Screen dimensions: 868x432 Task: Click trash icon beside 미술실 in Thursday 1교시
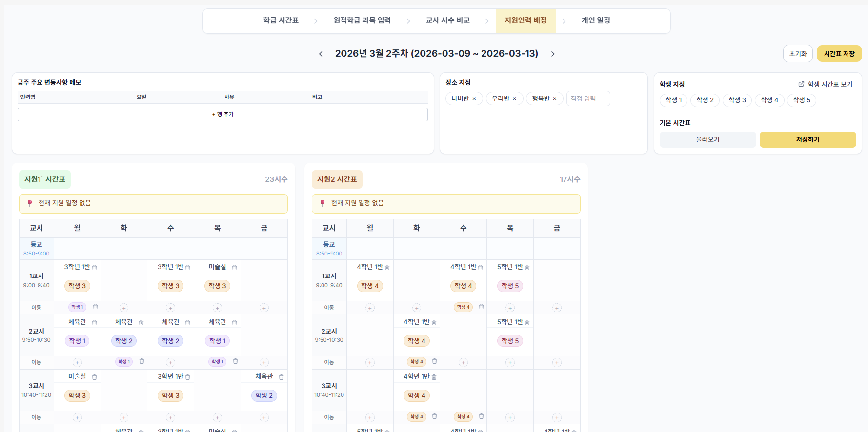[x=234, y=268]
